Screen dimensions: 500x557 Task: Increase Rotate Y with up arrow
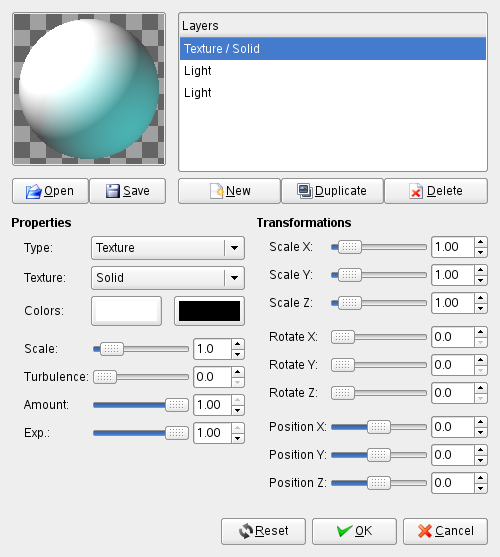tap(480, 360)
